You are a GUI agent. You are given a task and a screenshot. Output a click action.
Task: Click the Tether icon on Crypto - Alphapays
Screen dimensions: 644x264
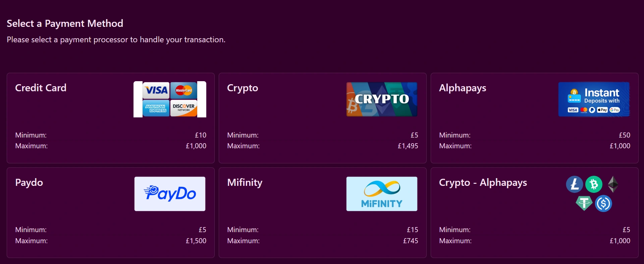point(584,204)
